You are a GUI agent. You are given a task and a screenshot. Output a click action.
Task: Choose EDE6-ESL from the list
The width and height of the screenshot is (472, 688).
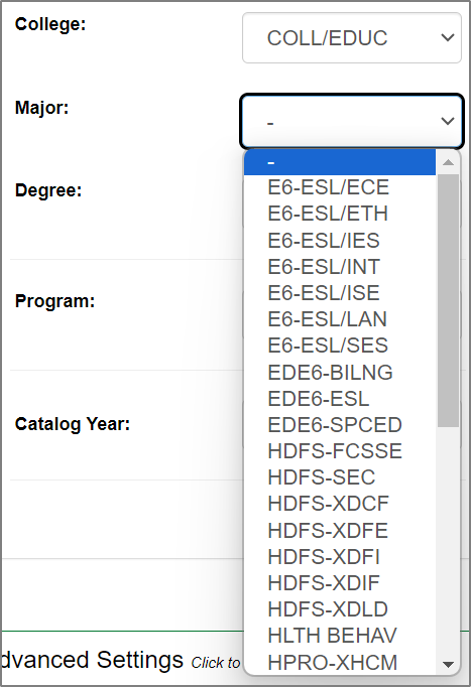340,398
